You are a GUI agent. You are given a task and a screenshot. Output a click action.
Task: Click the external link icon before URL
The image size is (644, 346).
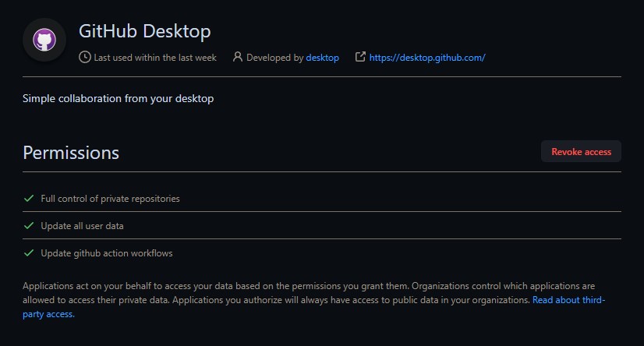tap(360, 58)
